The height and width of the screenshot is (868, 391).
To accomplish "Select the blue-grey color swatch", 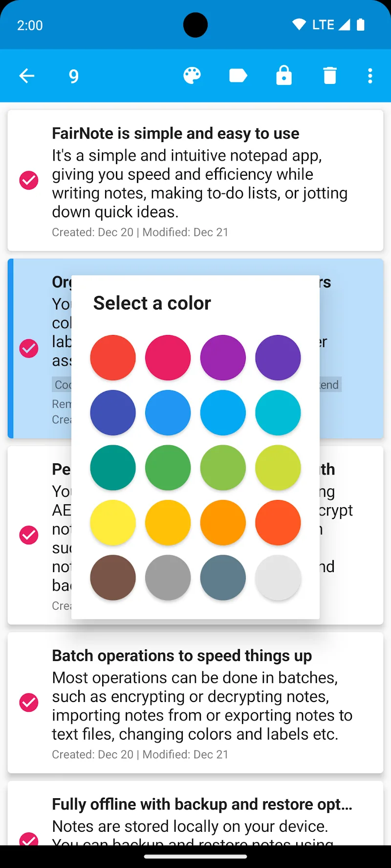I will (223, 577).
